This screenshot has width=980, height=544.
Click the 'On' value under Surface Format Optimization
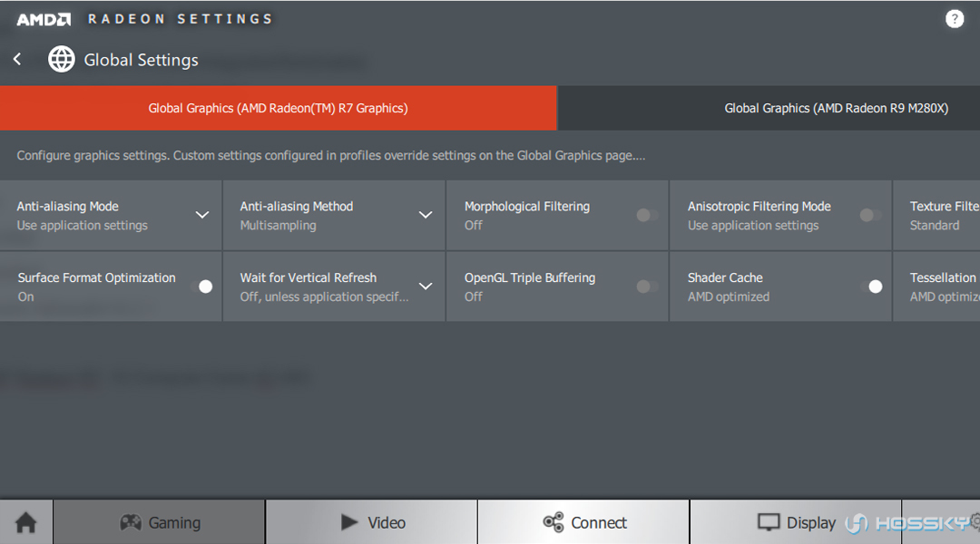[x=25, y=296]
